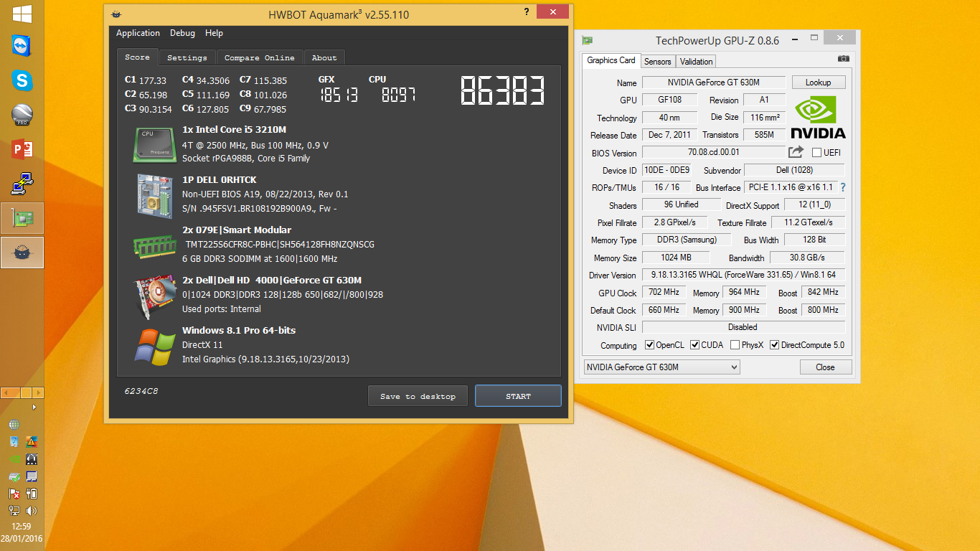Viewport: 980px width, 551px height.
Task: Click the Aquamark title bar app icon
Action: pyautogui.click(x=117, y=14)
